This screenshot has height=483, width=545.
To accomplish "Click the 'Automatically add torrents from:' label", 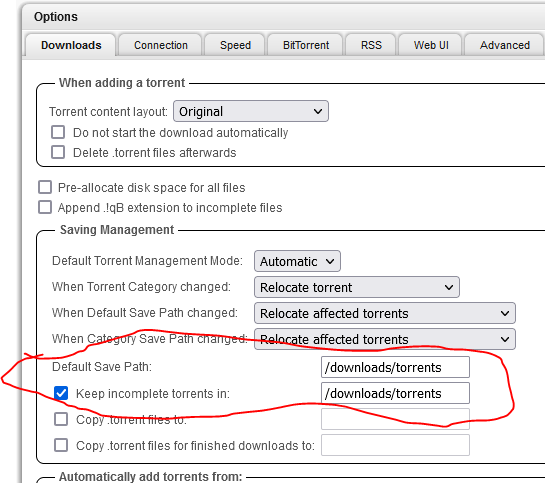I will (x=151, y=476).
